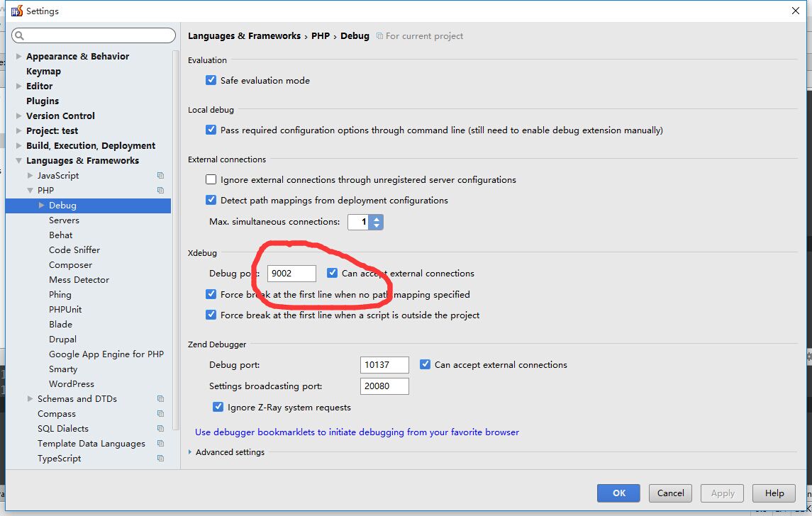Focus the settings search box

(94, 35)
